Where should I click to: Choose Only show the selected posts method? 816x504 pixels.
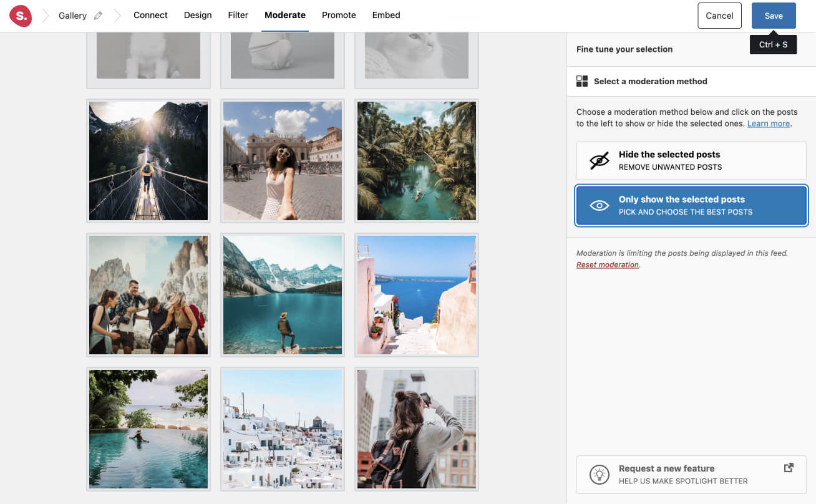691,205
